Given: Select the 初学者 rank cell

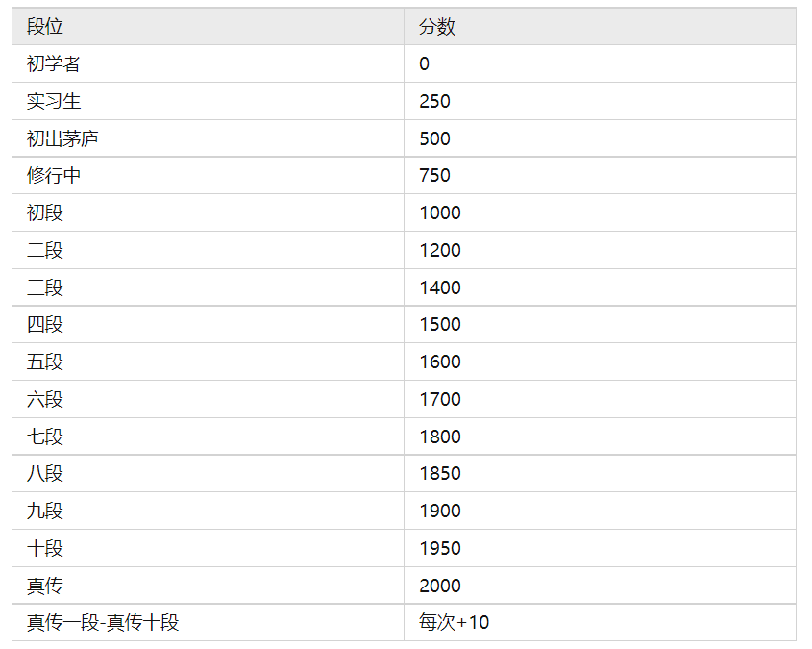Looking at the screenshot, I should [x=54, y=64].
